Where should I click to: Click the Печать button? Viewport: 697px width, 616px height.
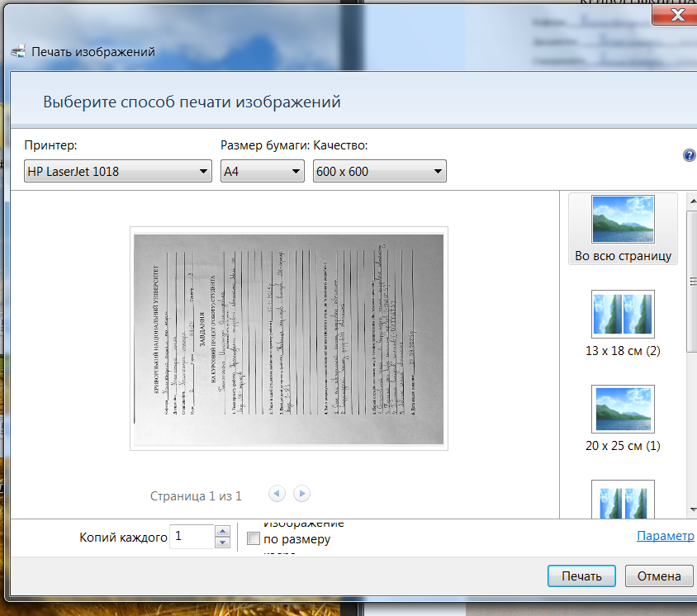[x=581, y=576]
